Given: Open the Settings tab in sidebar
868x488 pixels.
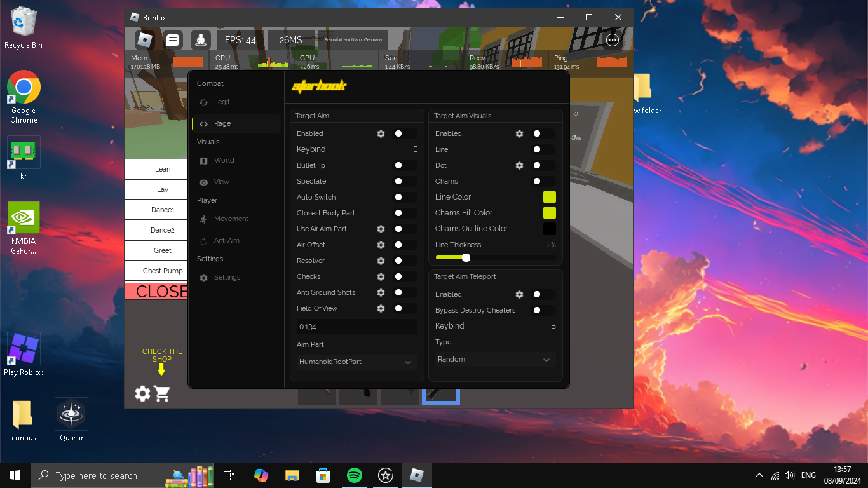Looking at the screenshot, I should pos(236,277).
